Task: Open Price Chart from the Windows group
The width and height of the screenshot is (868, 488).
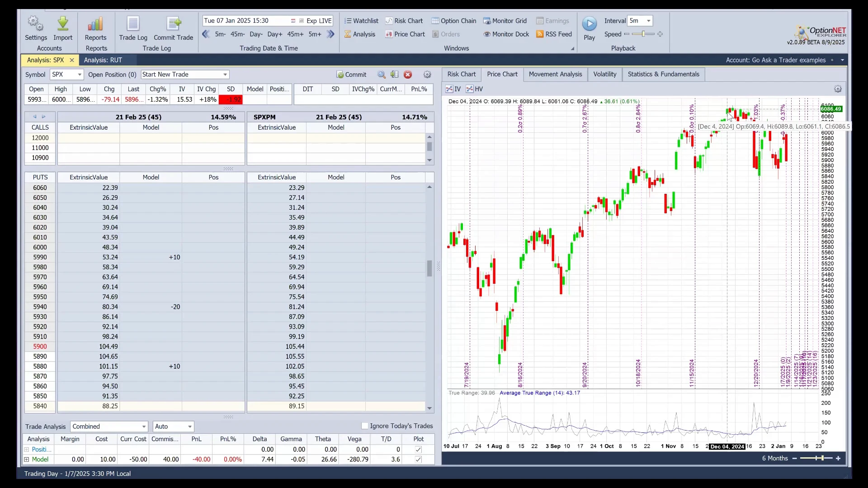Action: click(x=405, y=34)
